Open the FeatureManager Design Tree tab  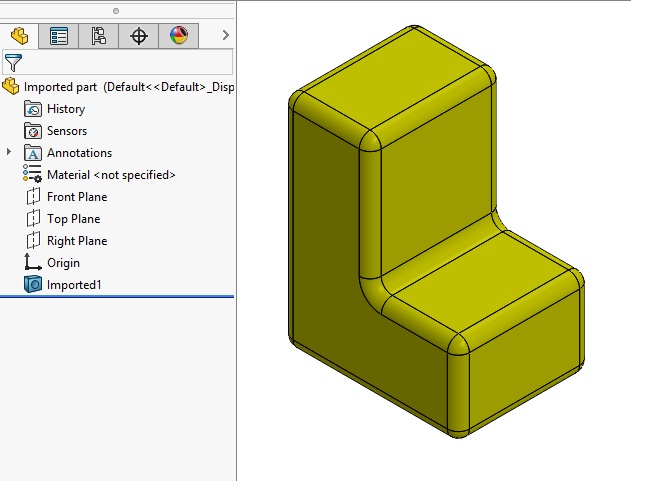19,36
